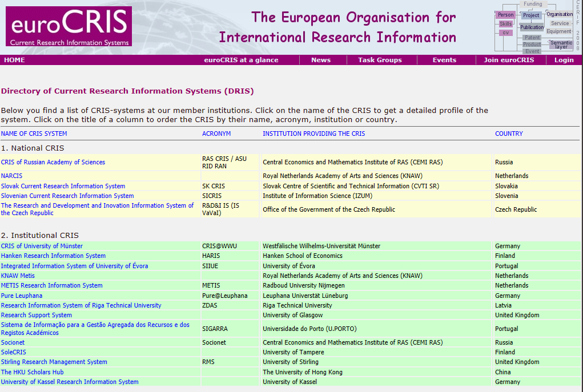This screenshot has height=392, width=583.
Task: Open Sistema de Informação SIGARRA link
Action: [95, 329]
